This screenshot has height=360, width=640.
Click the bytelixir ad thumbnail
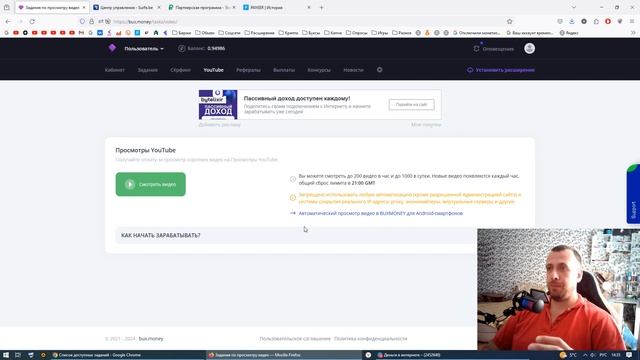[218, 104]
